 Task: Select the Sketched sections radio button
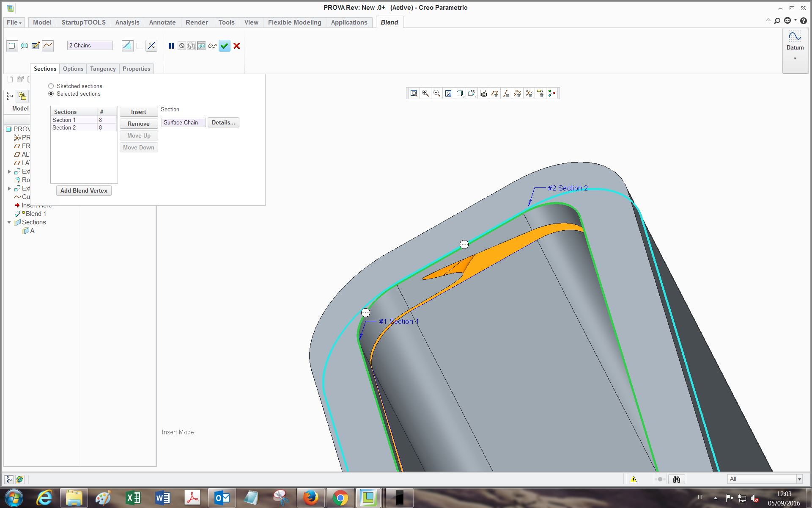pyautogui.click(x=51, y=86)
